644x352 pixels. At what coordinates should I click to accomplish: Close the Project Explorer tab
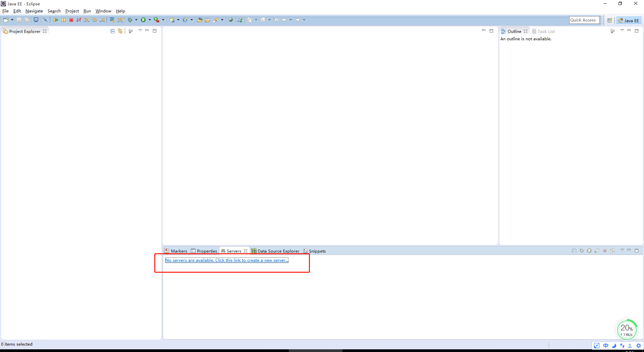pos(45,31)
